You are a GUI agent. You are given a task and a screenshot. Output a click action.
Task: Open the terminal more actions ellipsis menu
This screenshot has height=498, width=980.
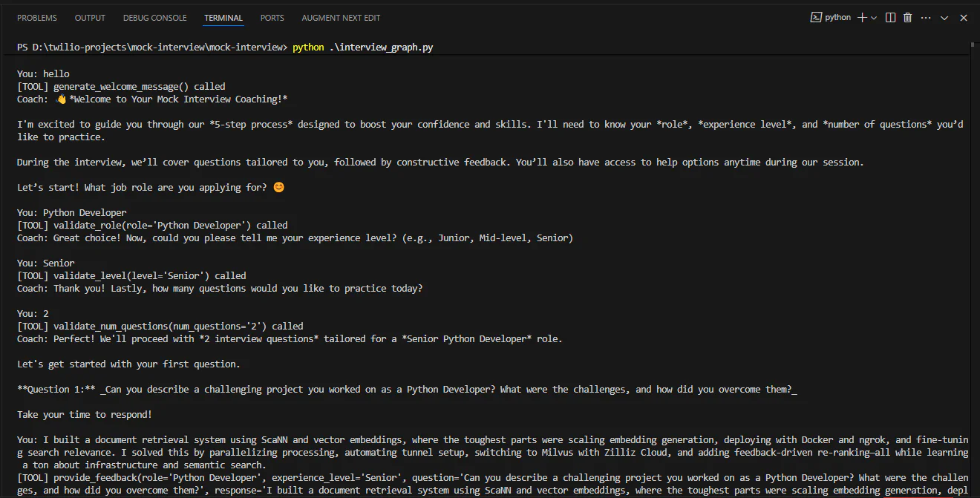(x=926, y=17)
